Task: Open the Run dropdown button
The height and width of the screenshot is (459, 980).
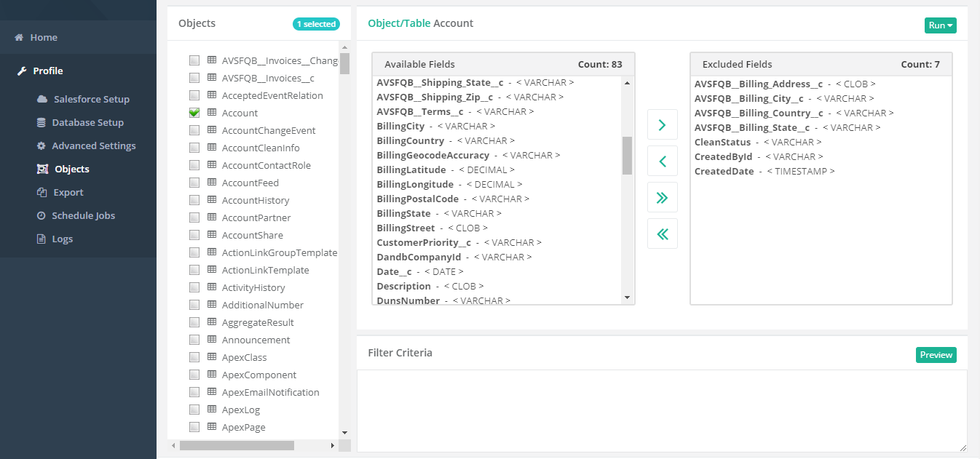Action: tap(940, 25)
